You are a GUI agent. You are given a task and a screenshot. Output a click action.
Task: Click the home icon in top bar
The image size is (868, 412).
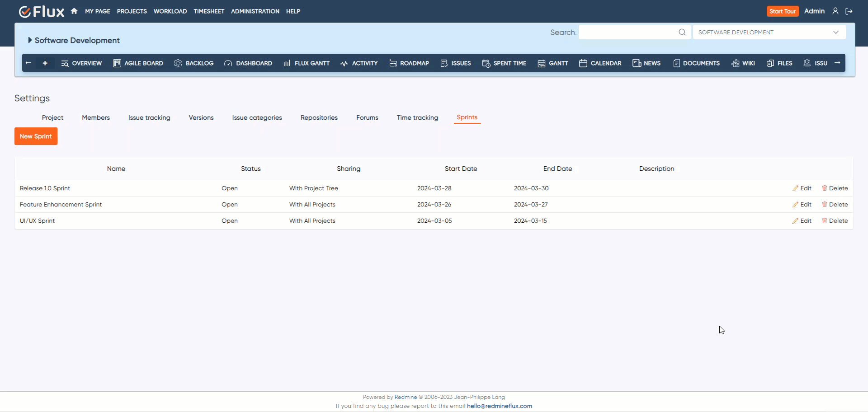point(74,11)
